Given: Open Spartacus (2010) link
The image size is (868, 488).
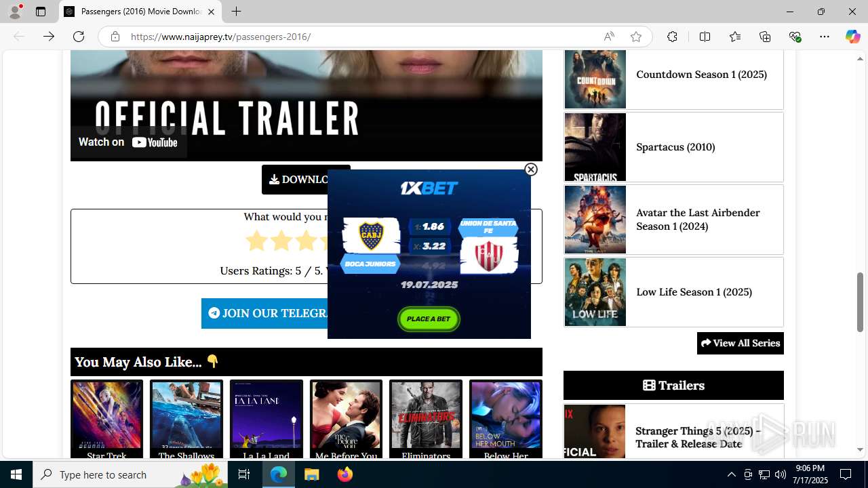Looking at the screenshot, I should click(675, 147).
